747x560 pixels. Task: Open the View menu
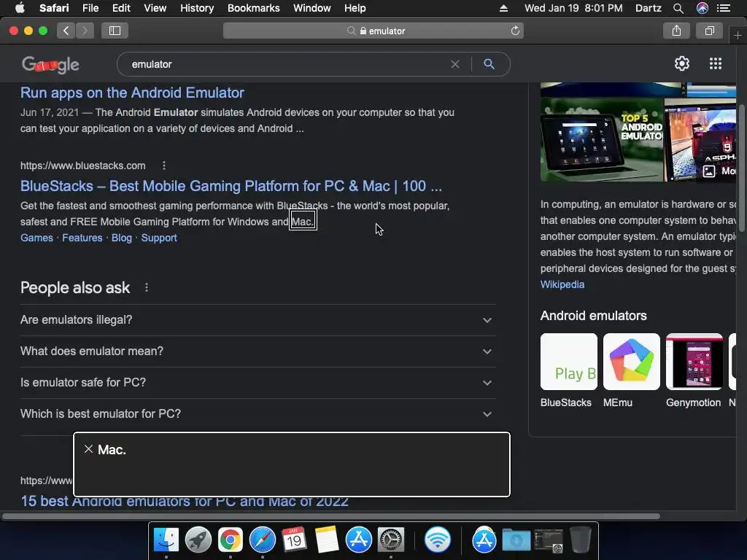tap(155, 8)
